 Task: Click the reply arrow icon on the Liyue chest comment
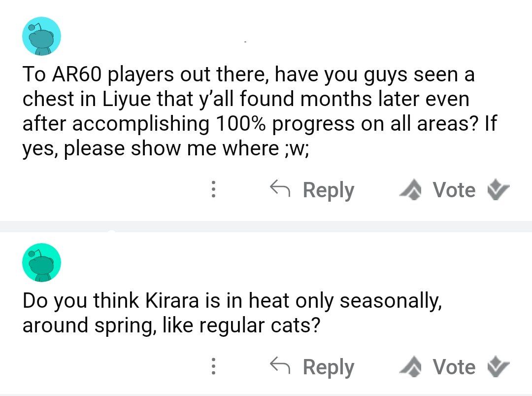280,188
